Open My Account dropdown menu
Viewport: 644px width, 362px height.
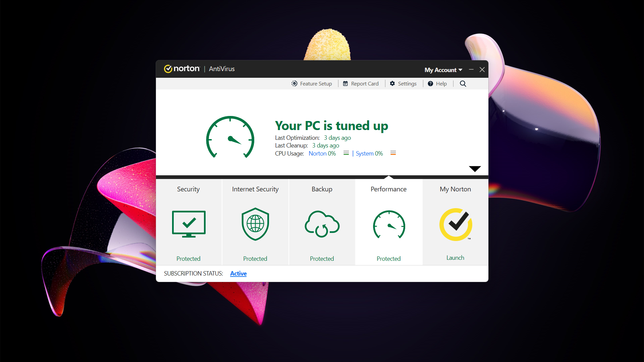pyautogui.click(x=442, y=69)
